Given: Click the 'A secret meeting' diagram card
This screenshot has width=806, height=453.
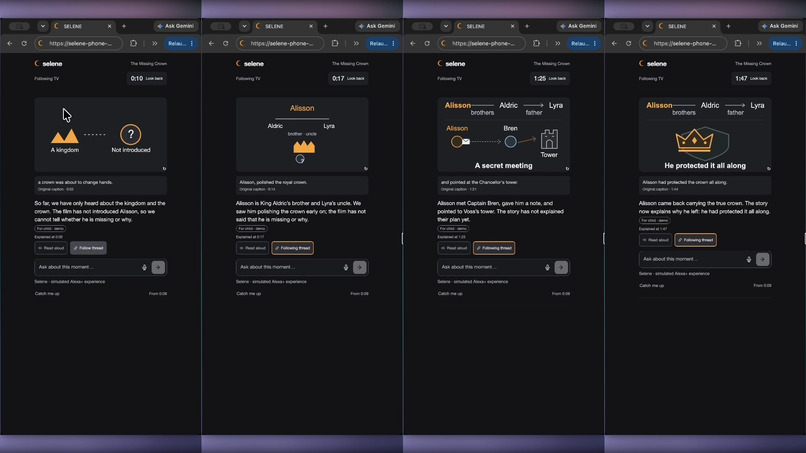Looking at the screenshot, I should 503,135.
